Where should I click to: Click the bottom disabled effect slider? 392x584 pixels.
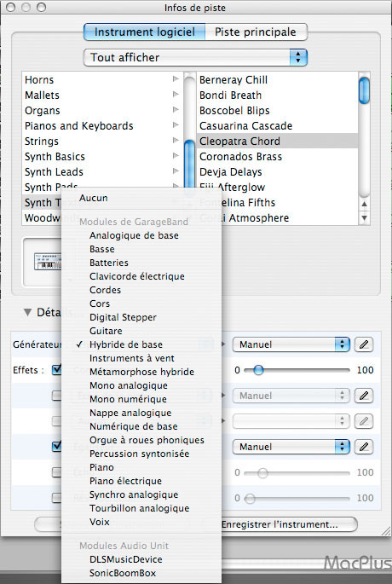point(297,498)
